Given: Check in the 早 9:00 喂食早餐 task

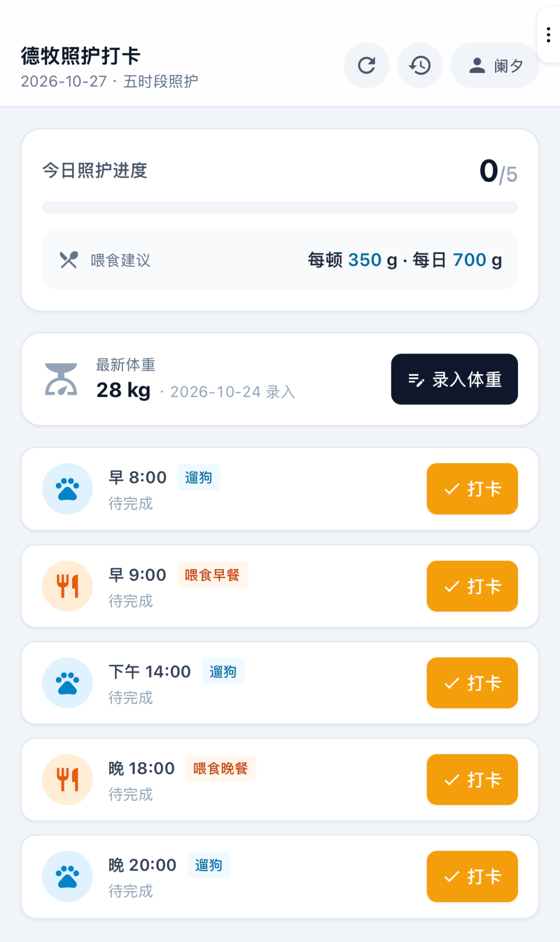Looking at the screenshot, I should [x=472, y=586].
